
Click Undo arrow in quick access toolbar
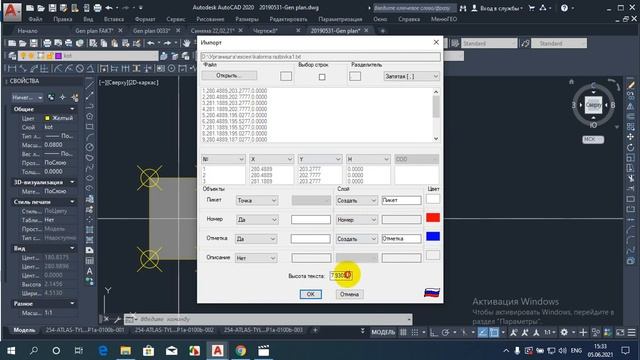pyautogui.click(x=109, y=8)
